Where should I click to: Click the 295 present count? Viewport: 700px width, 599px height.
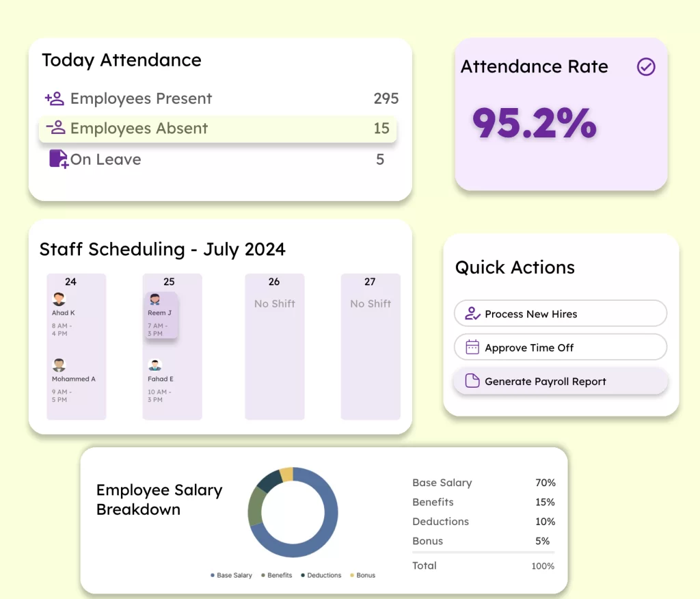click(386, 98)
